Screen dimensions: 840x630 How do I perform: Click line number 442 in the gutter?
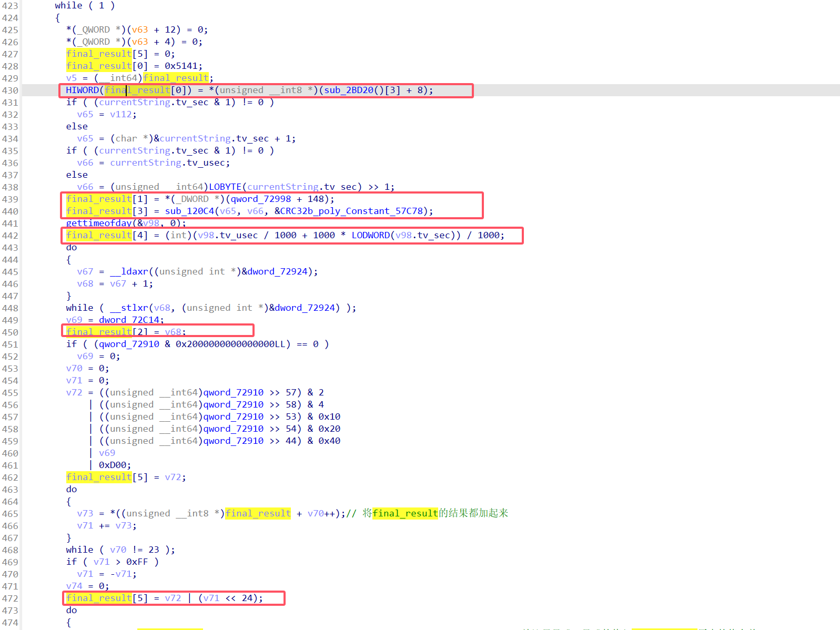(x=10, y=236)
